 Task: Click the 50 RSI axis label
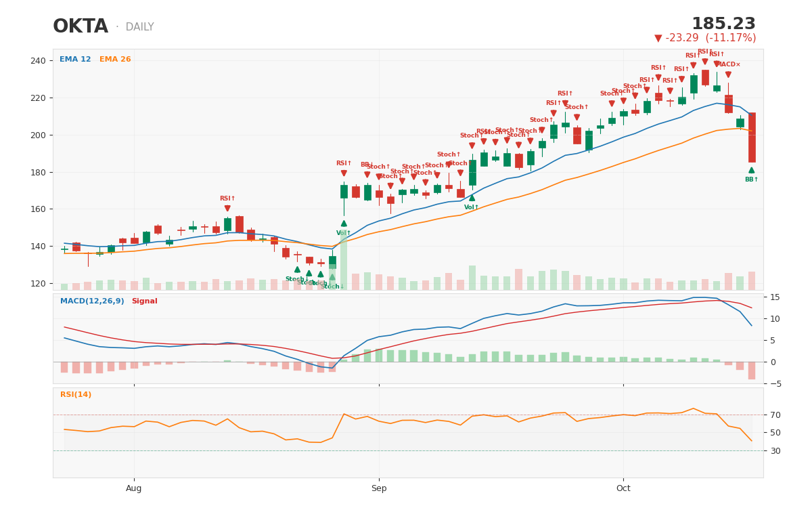click(x=775, y=433)
